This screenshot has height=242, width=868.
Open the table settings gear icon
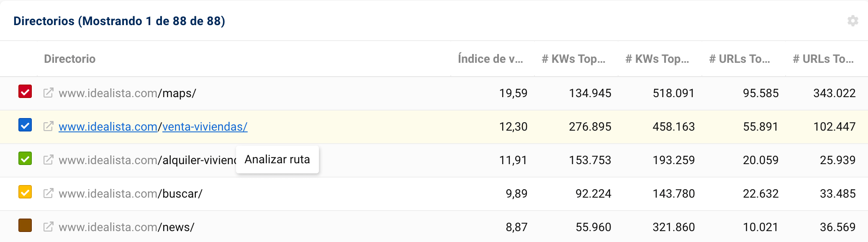(853, 21)
